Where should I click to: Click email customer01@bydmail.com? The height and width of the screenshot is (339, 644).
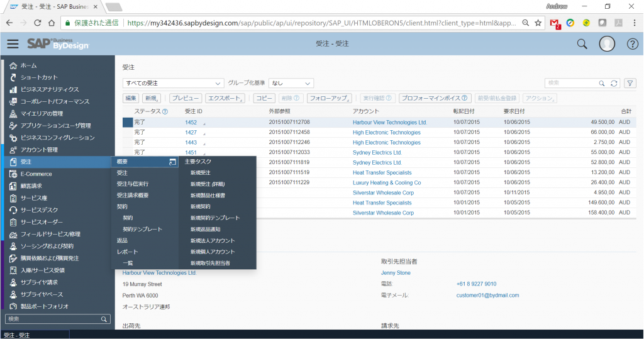pyautogui.click(x=487, y=296)
